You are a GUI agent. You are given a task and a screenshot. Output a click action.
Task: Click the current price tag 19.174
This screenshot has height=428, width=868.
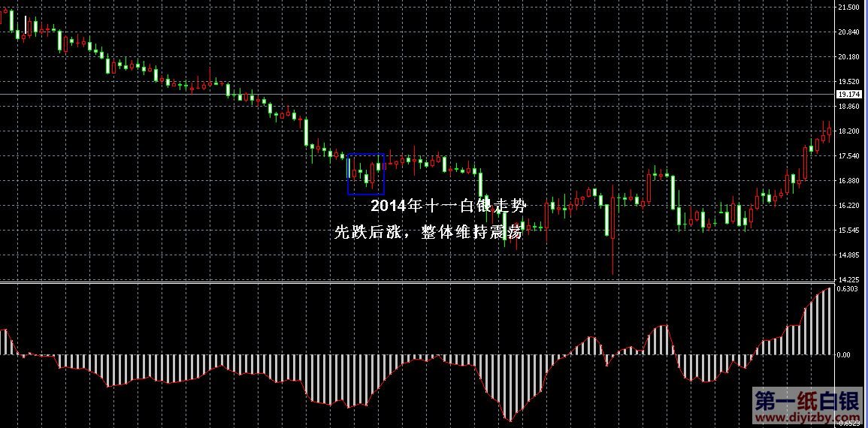click(x=851, y=95)
